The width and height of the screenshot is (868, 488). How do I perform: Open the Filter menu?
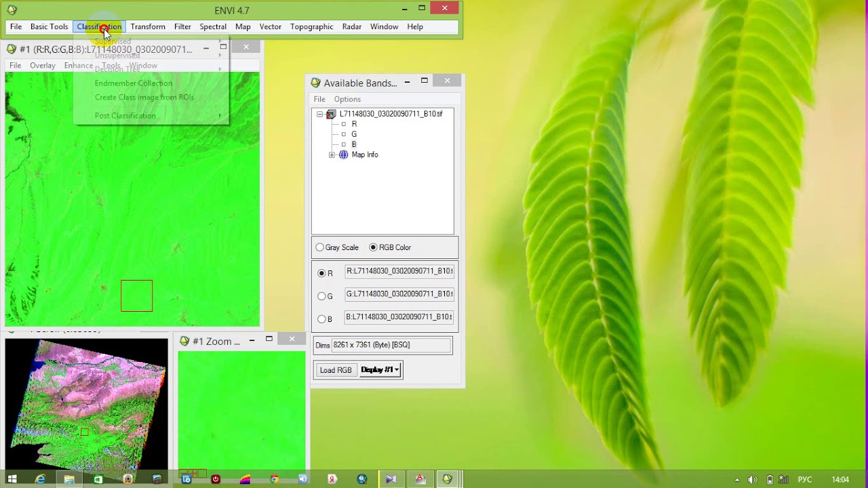(x=182, y=26)
